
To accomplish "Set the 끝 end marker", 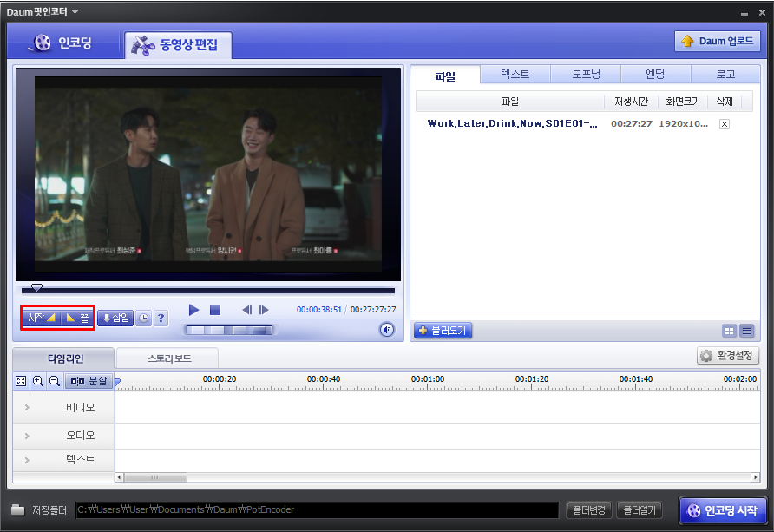I will click(77, 318).
